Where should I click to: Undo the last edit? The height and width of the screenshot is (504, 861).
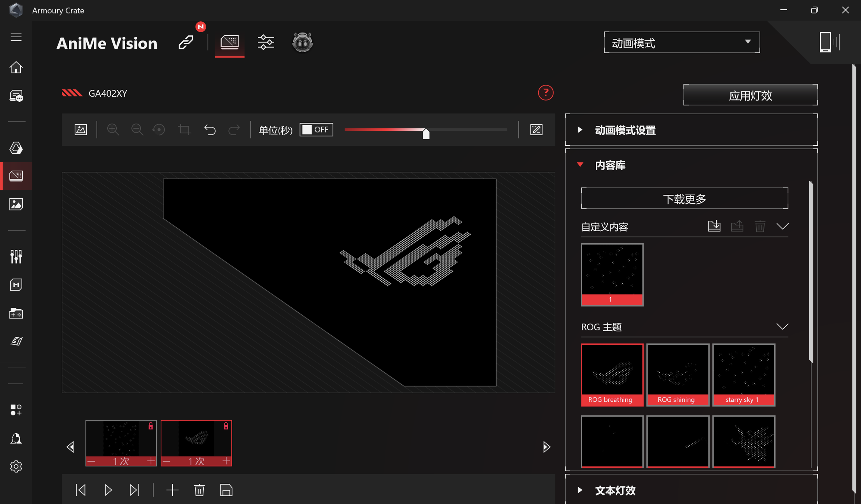[x=210, y=129]
